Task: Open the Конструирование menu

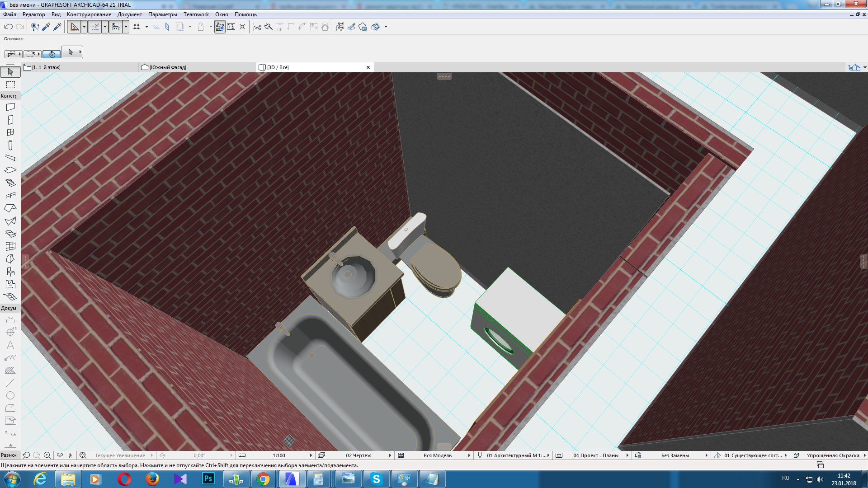Action: (x=89, y=14)
